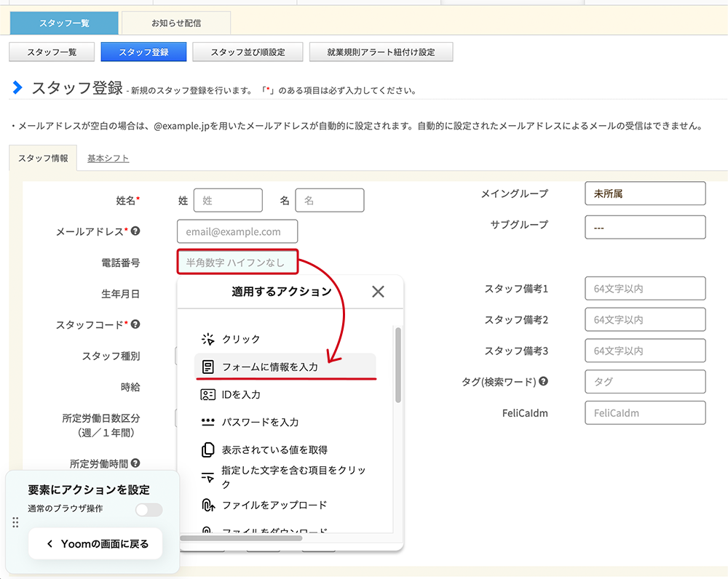Switch to the 基本シフト tab
The height and width of the screenshot is (579, 728).
(108, 158)
